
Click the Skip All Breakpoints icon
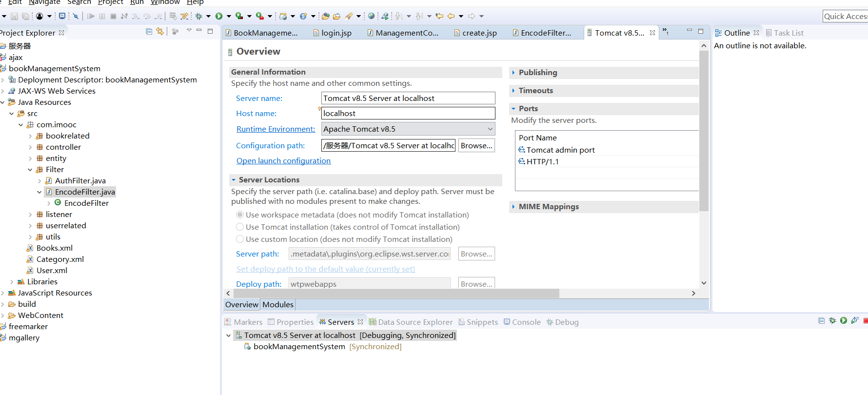point(76,16)
